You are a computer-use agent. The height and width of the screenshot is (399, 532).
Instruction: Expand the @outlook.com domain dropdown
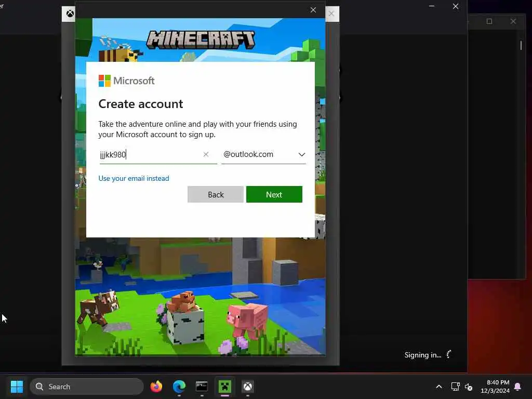click(x=263, y=154)
